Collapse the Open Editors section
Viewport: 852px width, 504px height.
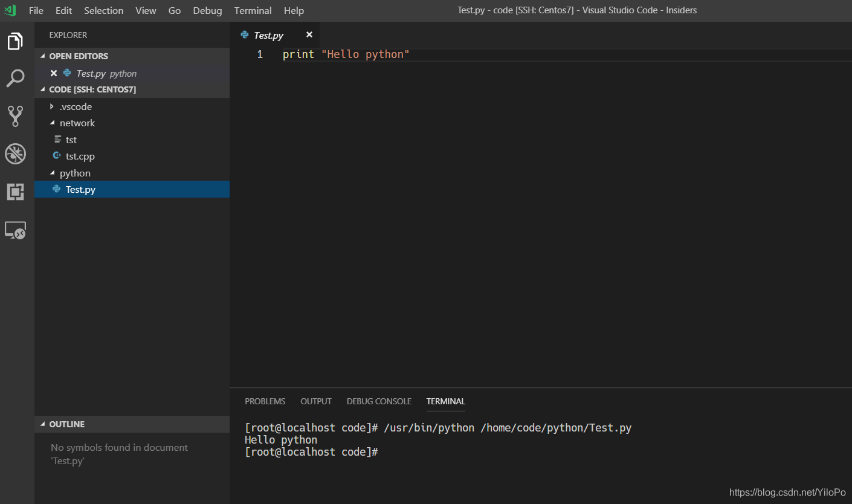43,56
